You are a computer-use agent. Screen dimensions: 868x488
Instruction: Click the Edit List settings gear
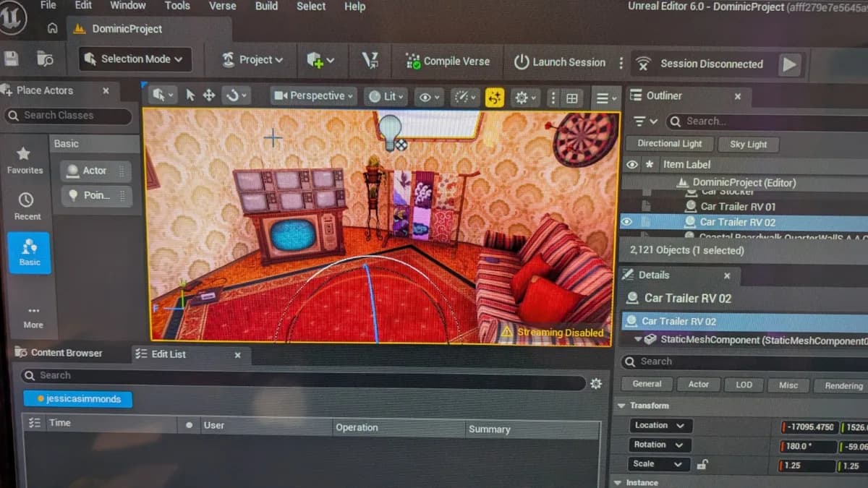[x=596, y=384]
